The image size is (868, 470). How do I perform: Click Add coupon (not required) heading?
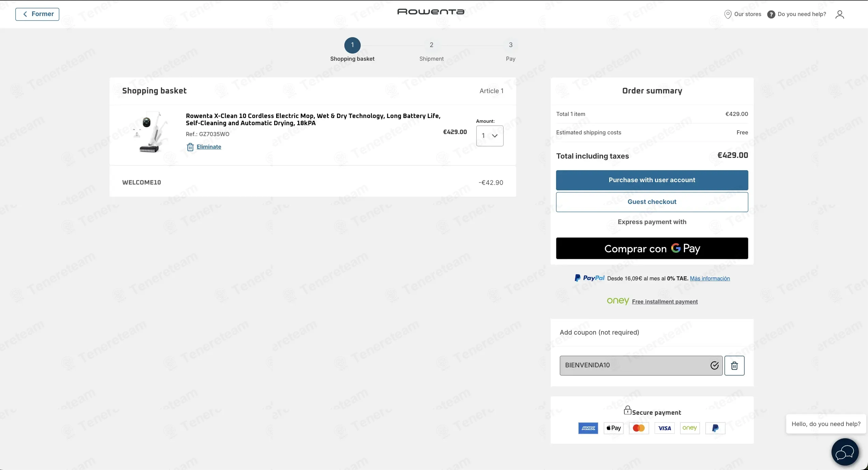(x=599, y=333)
